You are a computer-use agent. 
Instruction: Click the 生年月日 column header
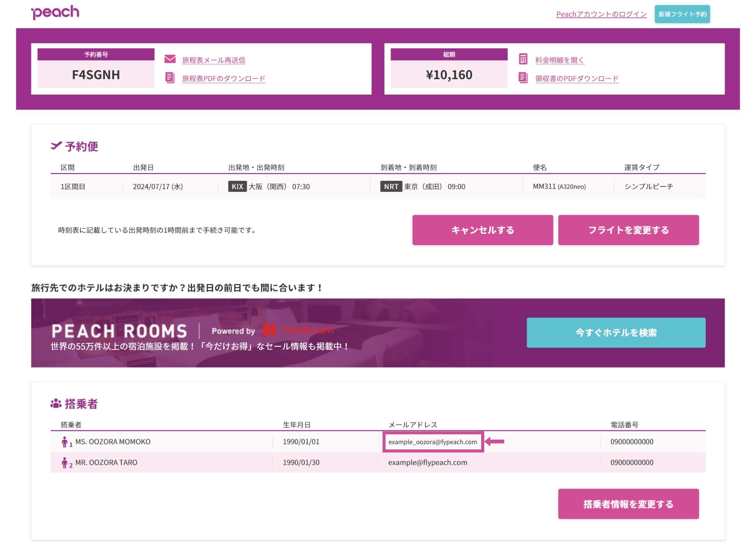coord(297,424)
